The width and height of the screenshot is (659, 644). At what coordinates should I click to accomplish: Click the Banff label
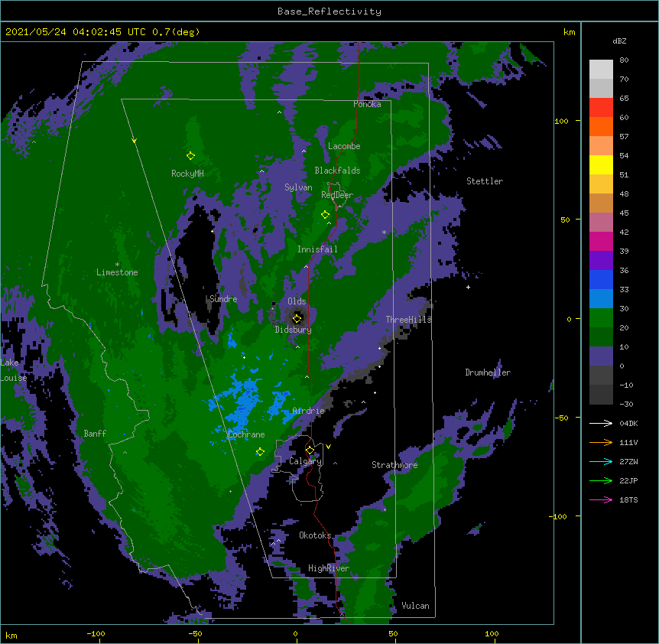tap(95, 434)
